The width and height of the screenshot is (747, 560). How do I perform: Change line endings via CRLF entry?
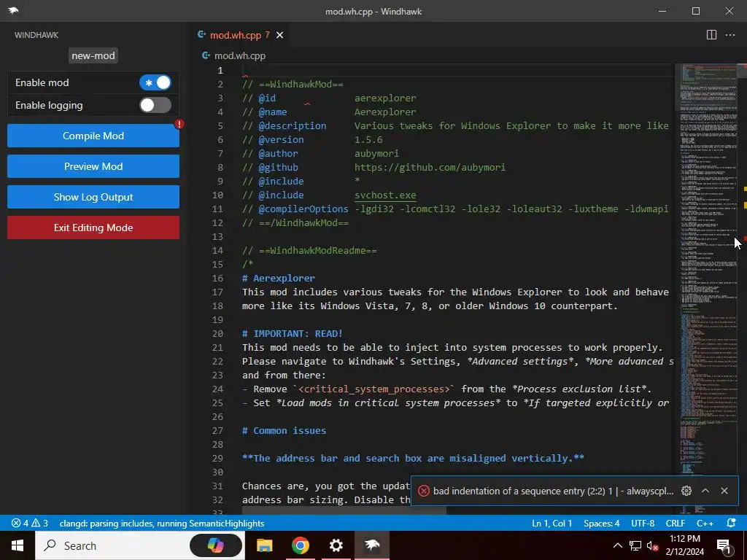click(x=676, y=524)
